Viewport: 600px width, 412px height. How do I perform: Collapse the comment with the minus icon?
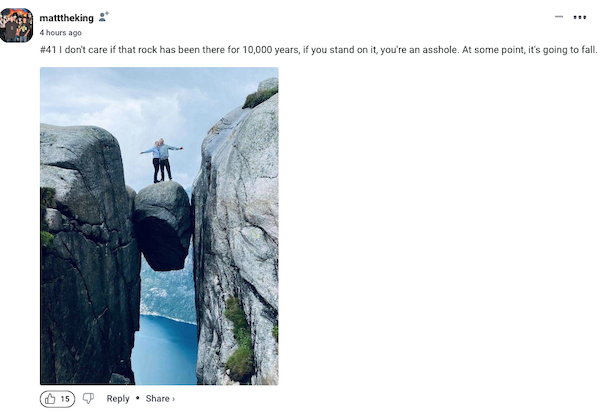(x=559, y=17)
